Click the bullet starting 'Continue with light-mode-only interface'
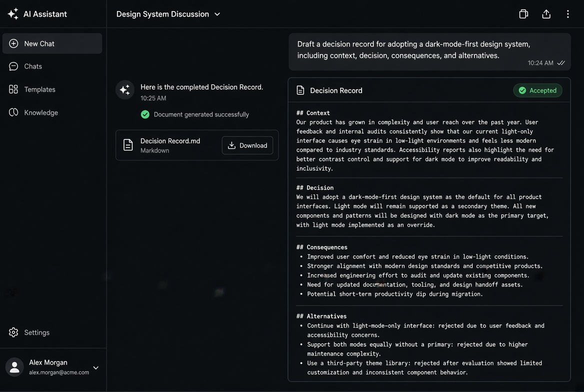This screenshot has width=584, height=392. [425, 330]
